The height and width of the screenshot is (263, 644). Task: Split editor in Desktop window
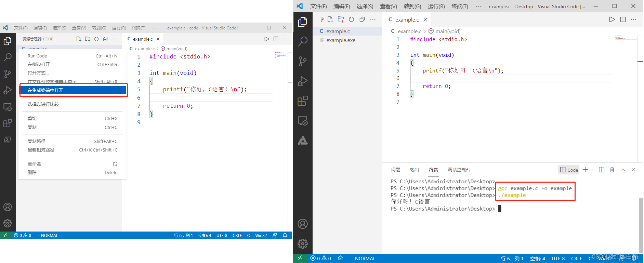[x=623, y=19]
